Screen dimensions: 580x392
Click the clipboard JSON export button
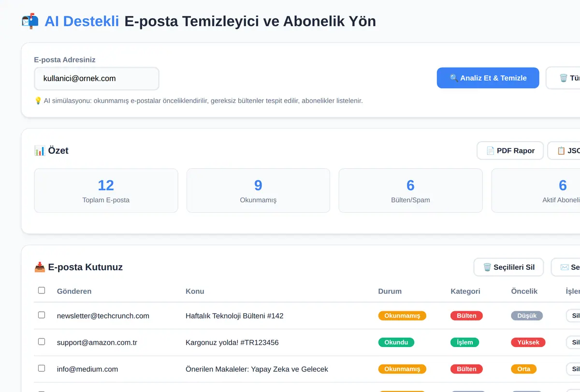565,150
